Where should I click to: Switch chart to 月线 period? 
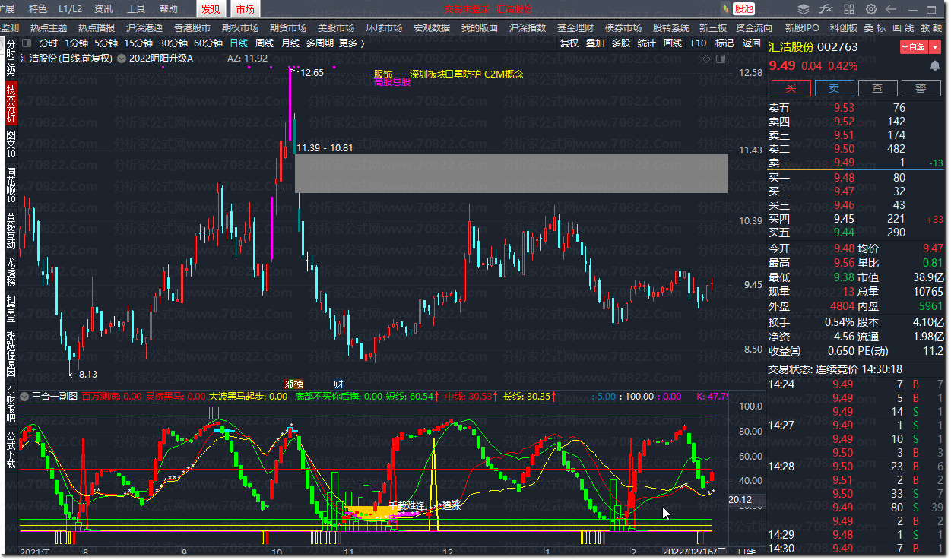(x=290, y=43)
